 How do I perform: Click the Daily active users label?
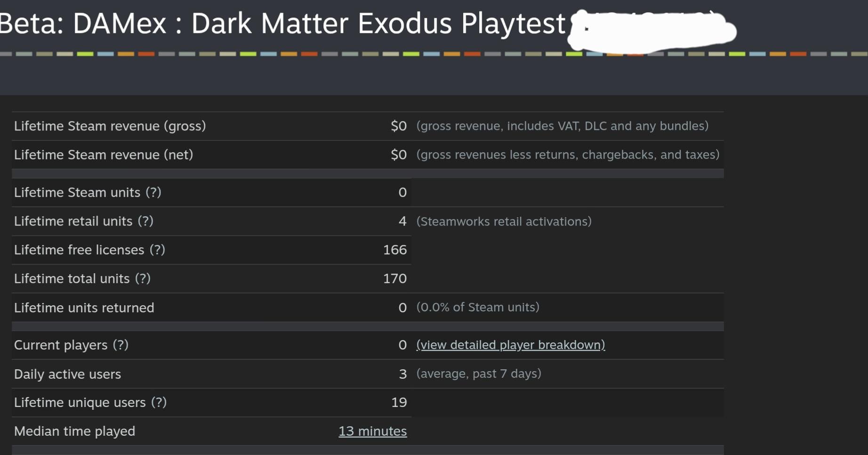(x=67, y=374)
